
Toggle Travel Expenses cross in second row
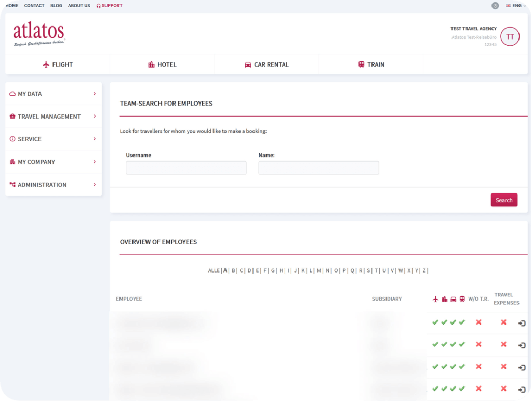click(503, 344)
